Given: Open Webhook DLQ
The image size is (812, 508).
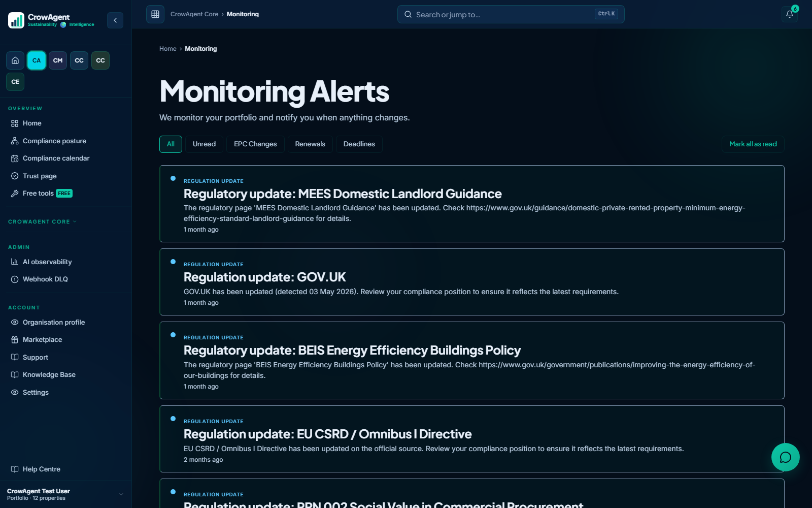Looking at the screenshot, I should (x=66, y=279).
